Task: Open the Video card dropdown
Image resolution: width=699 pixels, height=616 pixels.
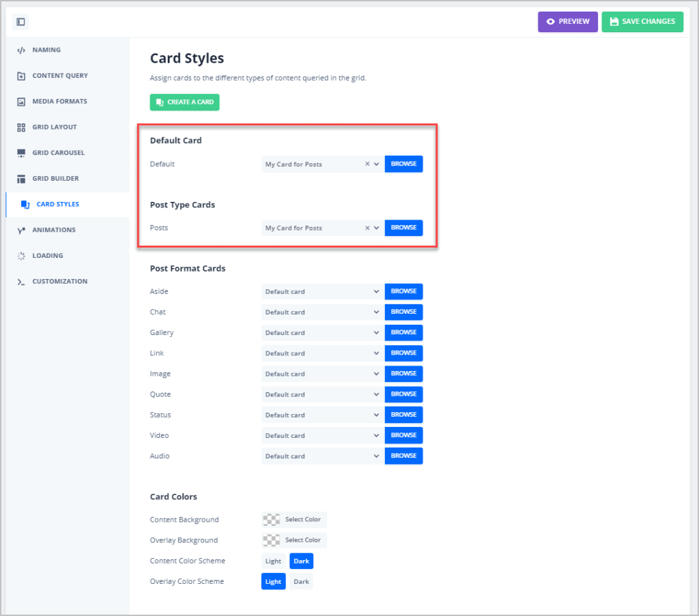Action: pyautogui.click(x=321, y=435)
